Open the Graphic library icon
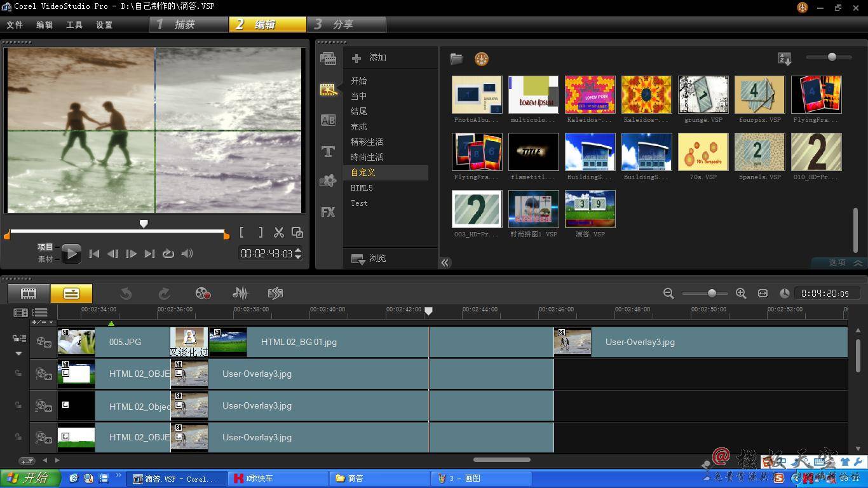 [328, 181]
